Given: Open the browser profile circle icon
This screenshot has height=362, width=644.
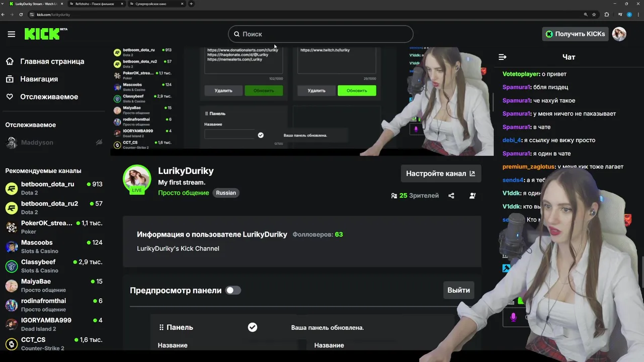Looking at the screenshot, I should coord(629,15).
